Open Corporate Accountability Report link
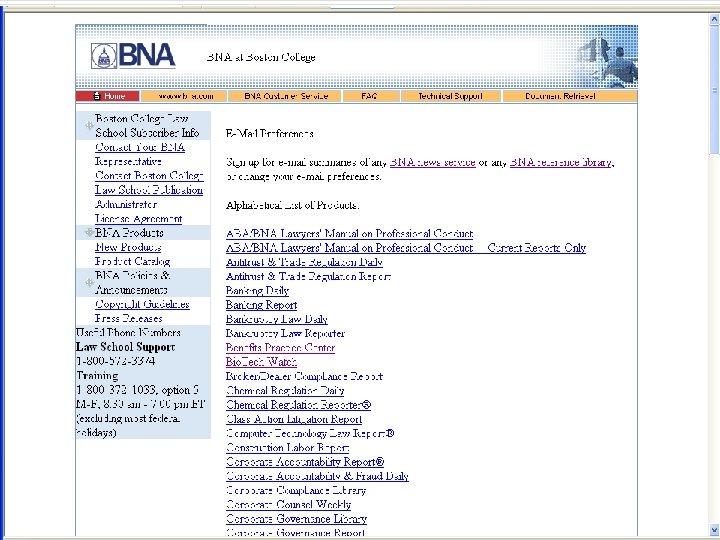720x540 pixels. coord(305,462)
